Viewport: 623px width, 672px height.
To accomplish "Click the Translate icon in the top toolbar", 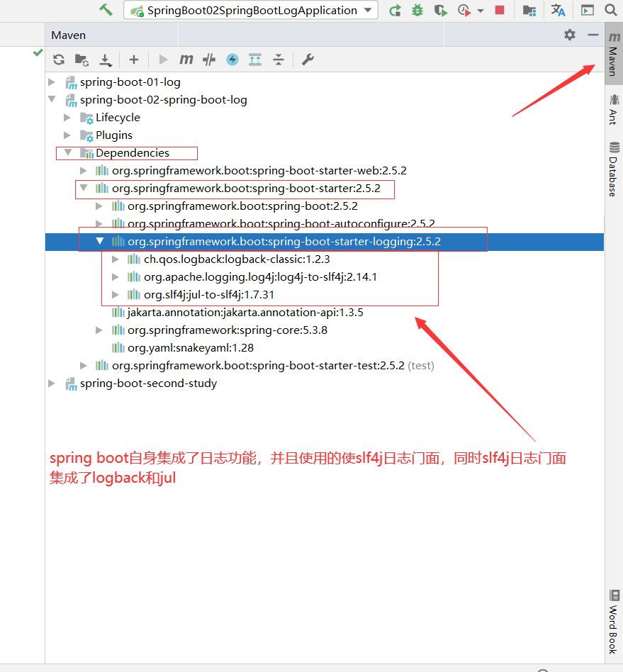I will coord(558,11).
